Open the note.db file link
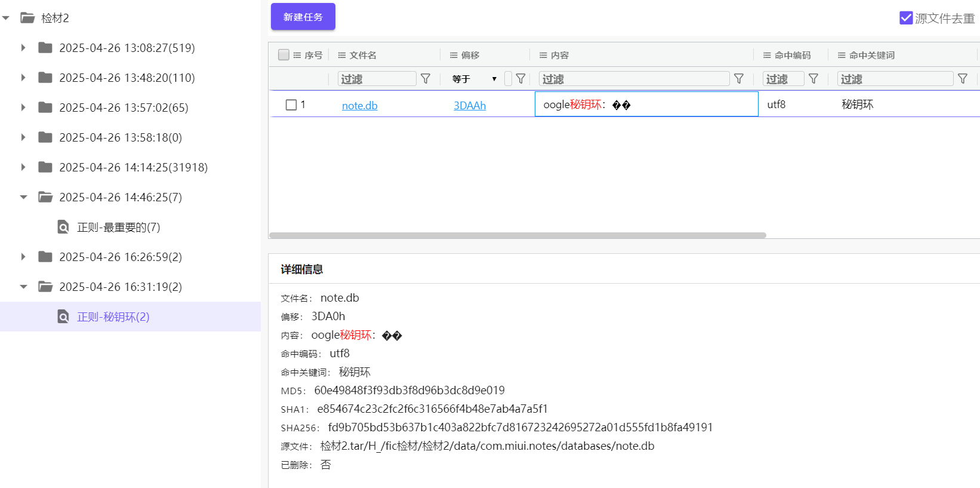The height and width of the screenshot is (488, 980). [359, 106]
